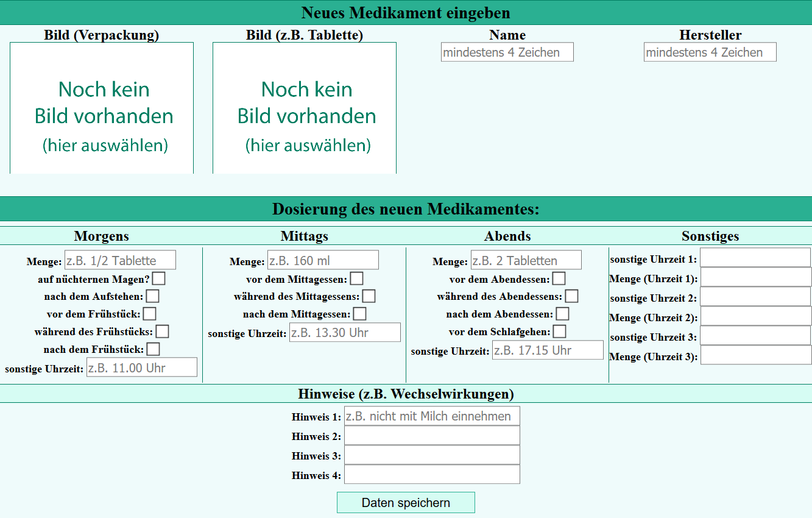
Task: Click the 'Abends' column heading
Action: tap(507, 236)
